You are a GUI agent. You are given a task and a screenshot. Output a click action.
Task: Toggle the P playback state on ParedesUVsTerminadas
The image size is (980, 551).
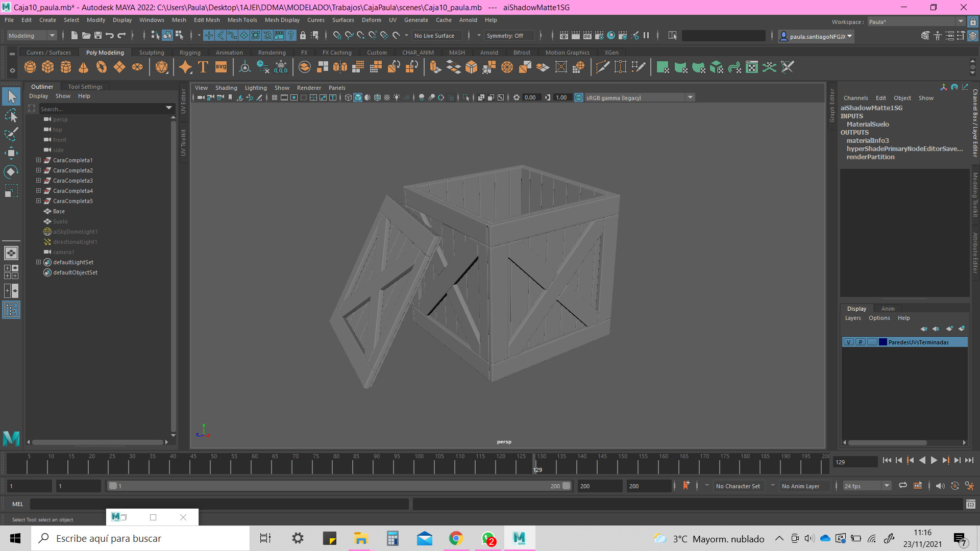coord(860,342)
